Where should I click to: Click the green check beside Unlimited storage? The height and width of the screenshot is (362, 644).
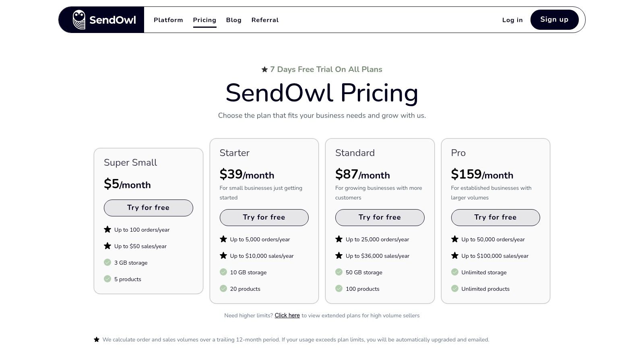[454, 272]
